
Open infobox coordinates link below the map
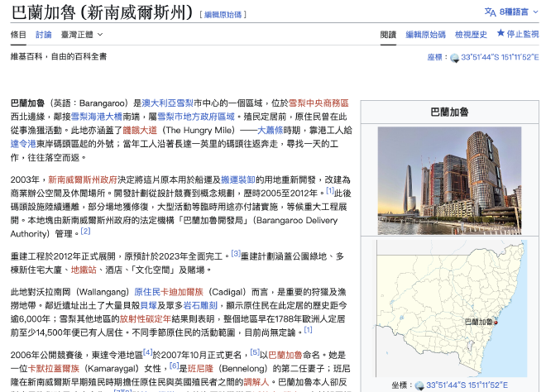point(467,385)
